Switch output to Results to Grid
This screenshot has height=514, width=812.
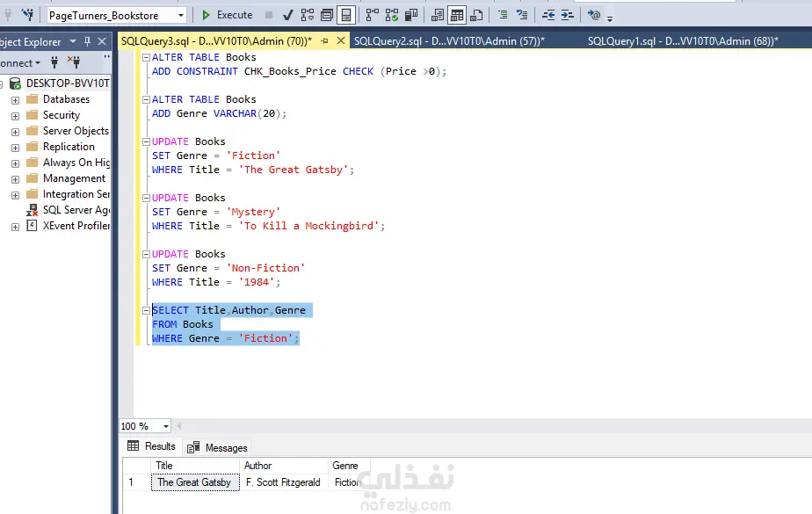pyautogui.click(x=457, y=15)
